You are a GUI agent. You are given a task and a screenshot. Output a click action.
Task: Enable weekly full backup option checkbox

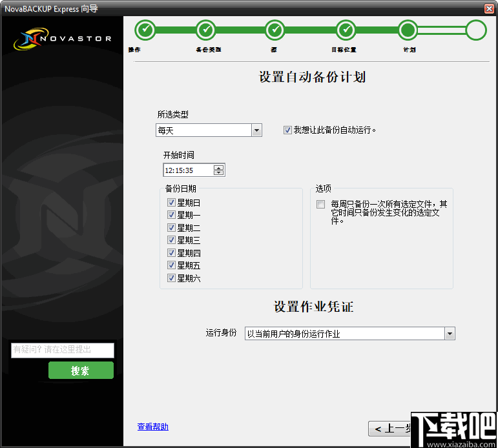click(x=320, y=204)
